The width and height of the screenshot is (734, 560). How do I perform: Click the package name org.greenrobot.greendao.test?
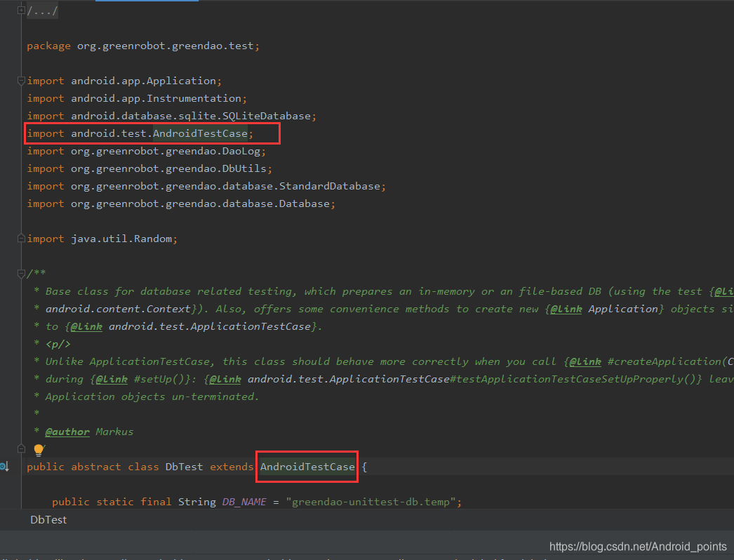point(166,46)
